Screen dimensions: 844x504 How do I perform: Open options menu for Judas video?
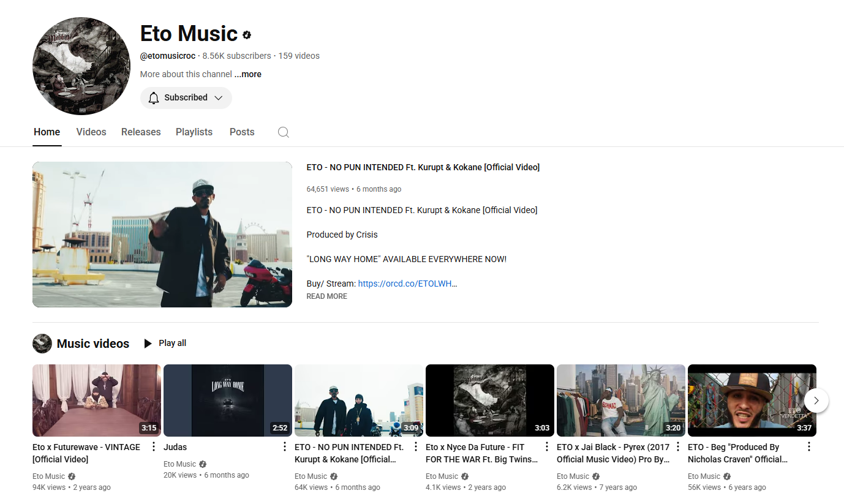pos(285,447)
